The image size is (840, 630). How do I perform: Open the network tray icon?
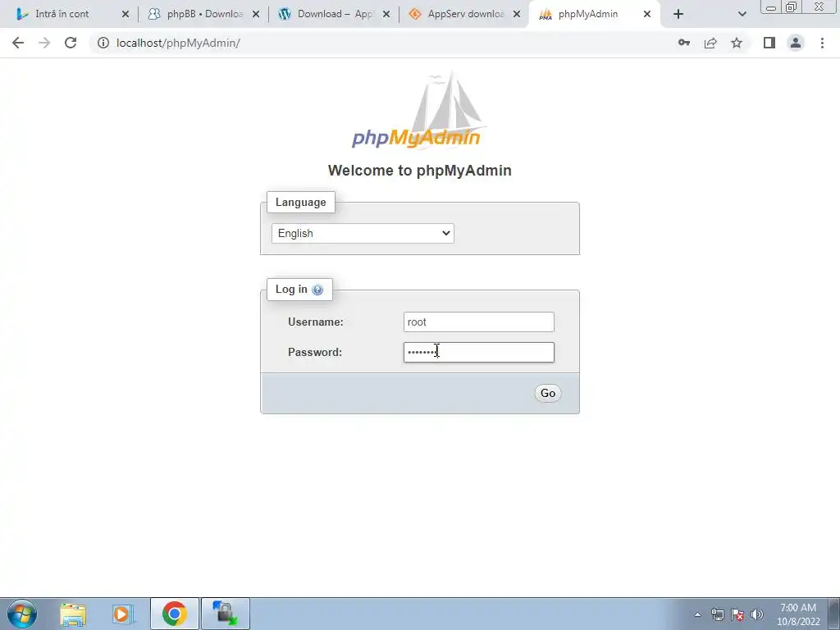point(717,614)
